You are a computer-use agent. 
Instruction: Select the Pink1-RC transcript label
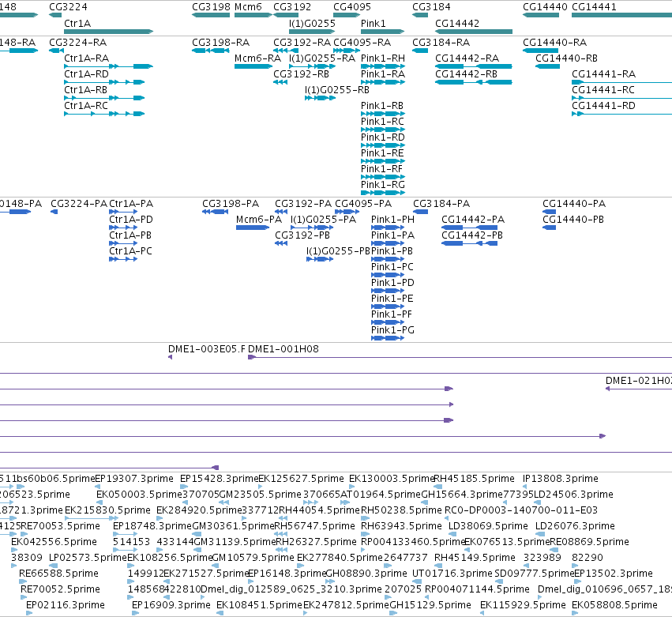click(382, 122)
